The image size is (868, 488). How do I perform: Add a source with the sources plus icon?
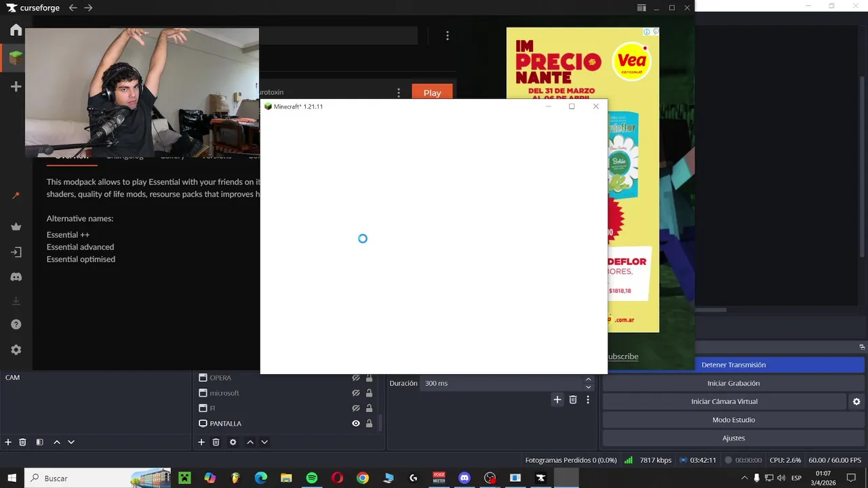click(201, 442)
